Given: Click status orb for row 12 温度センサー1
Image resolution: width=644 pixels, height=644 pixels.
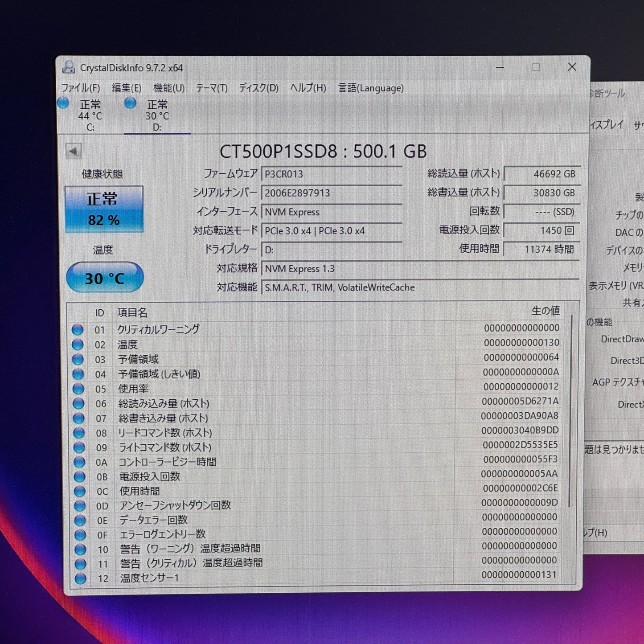Looking at the screenshot, I should pos(81,578).
